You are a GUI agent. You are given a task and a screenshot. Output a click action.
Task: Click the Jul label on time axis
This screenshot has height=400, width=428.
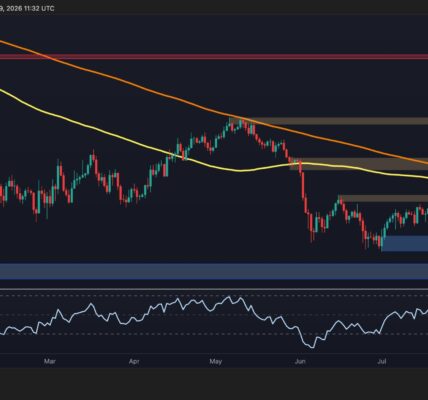(x=382, y=361)
